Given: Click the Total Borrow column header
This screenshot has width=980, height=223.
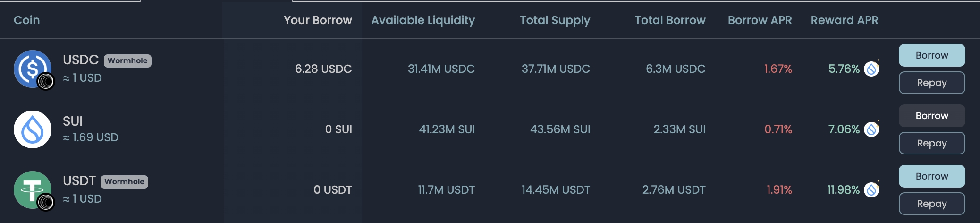Looking at the screenshot, I should coord(670,20).
